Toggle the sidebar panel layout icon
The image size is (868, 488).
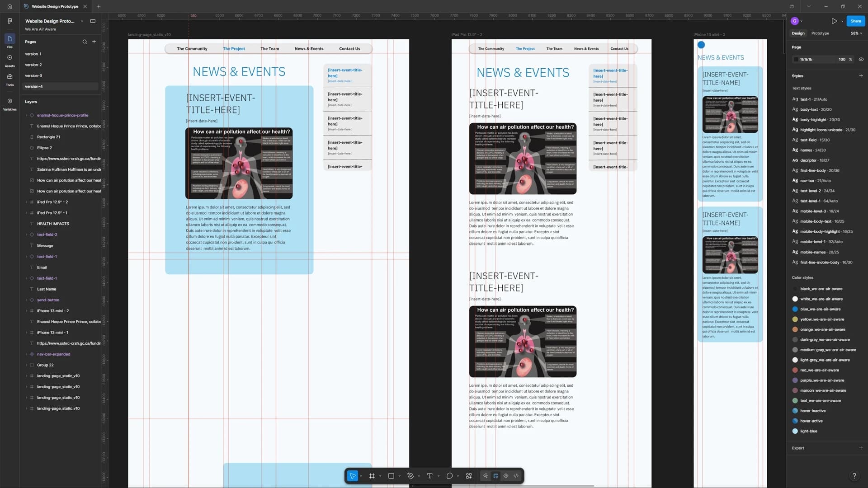(93, 21)
